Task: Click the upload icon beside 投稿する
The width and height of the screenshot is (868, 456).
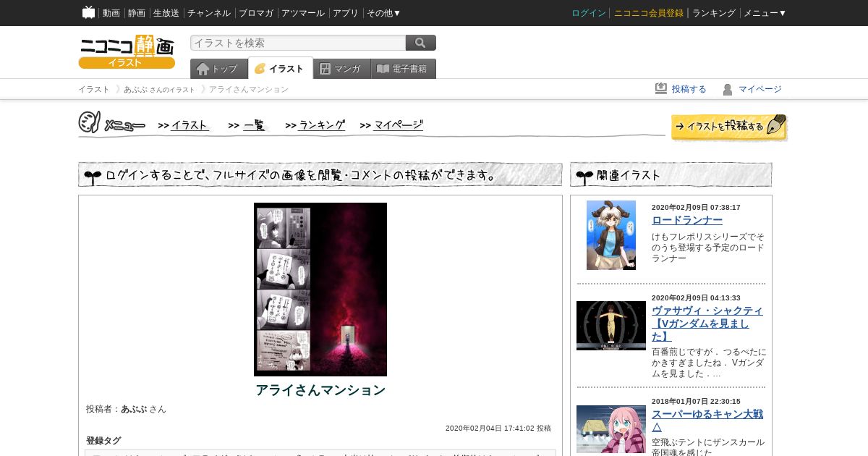Action: 661,88
